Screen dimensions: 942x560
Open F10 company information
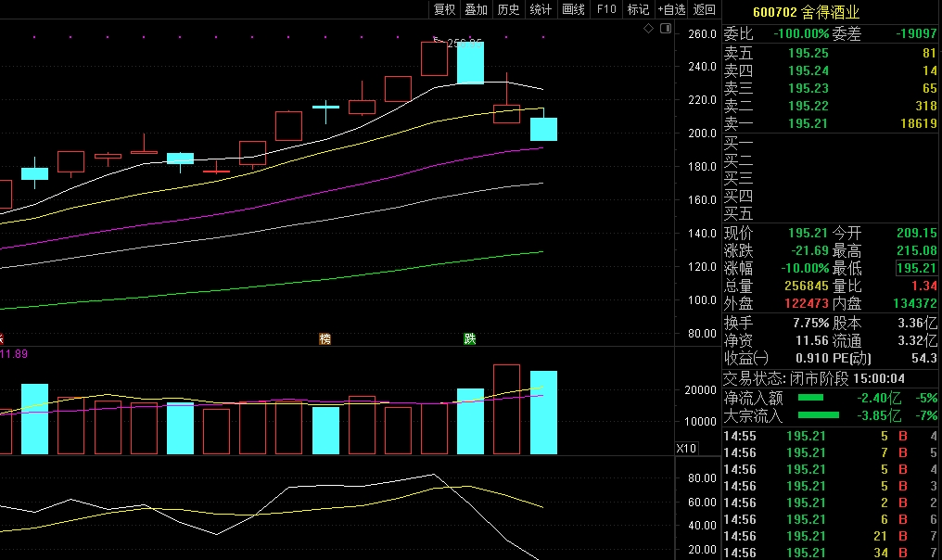click(606, 9)
